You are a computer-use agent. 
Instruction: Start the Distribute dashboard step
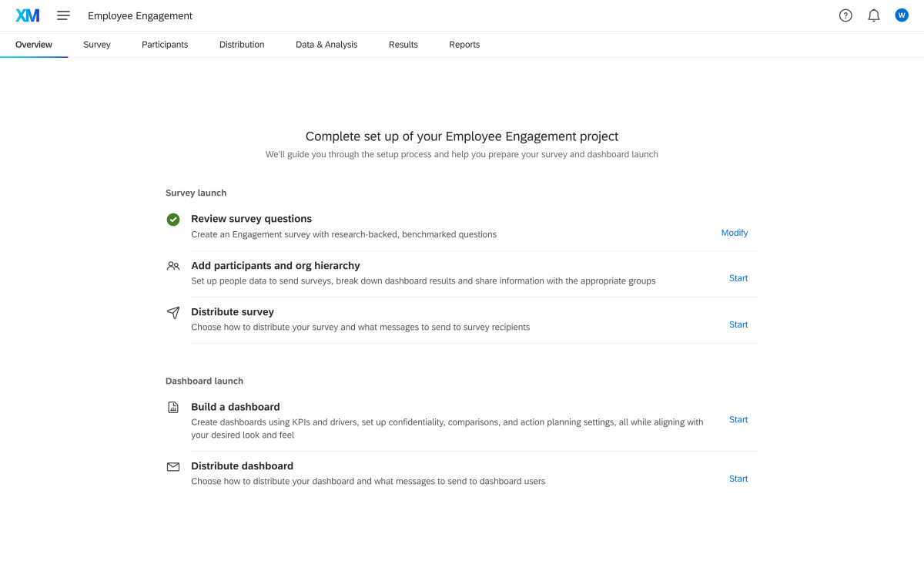(738, 479)
